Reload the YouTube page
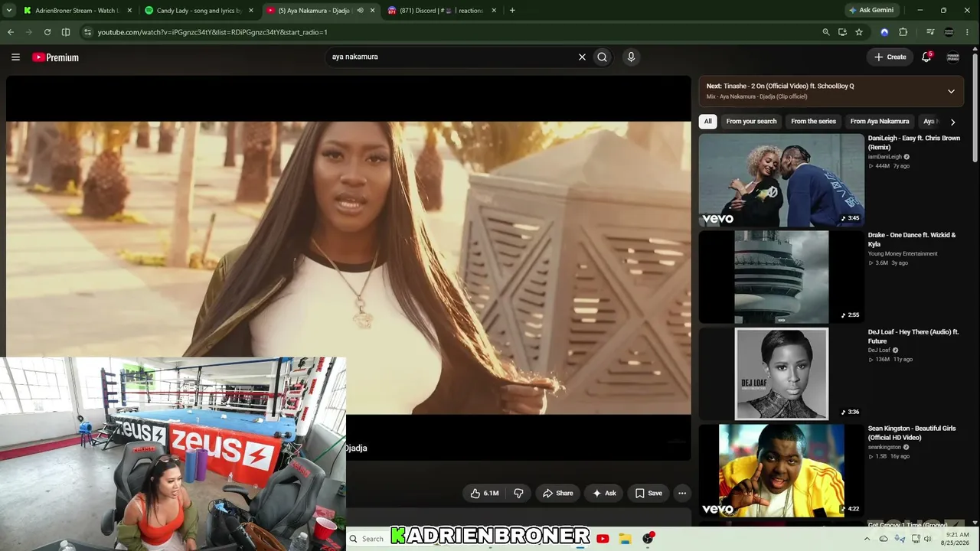980x551 pixels. tap(47, 32)
